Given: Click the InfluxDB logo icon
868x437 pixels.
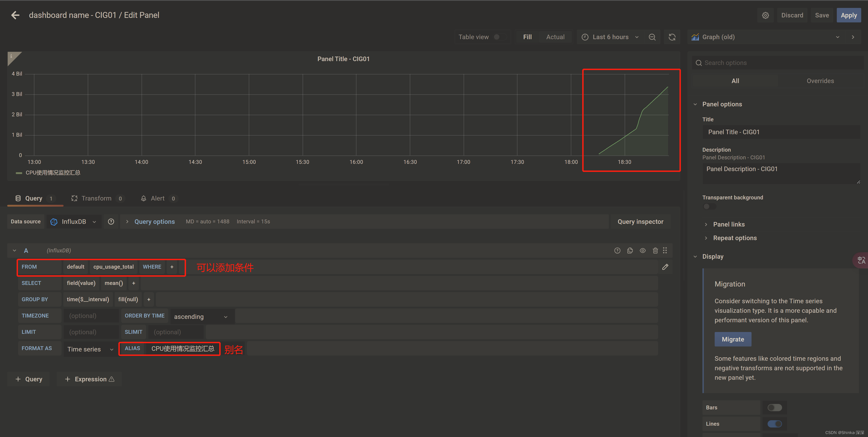Looking at the screenshot, I should pyautogui.click(x=54, y=222).
